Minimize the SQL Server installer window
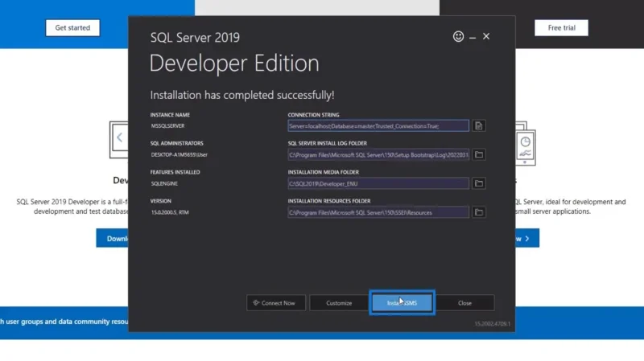Screen dimensions: 644x361 pyautogui.click(x=473, y=37)
